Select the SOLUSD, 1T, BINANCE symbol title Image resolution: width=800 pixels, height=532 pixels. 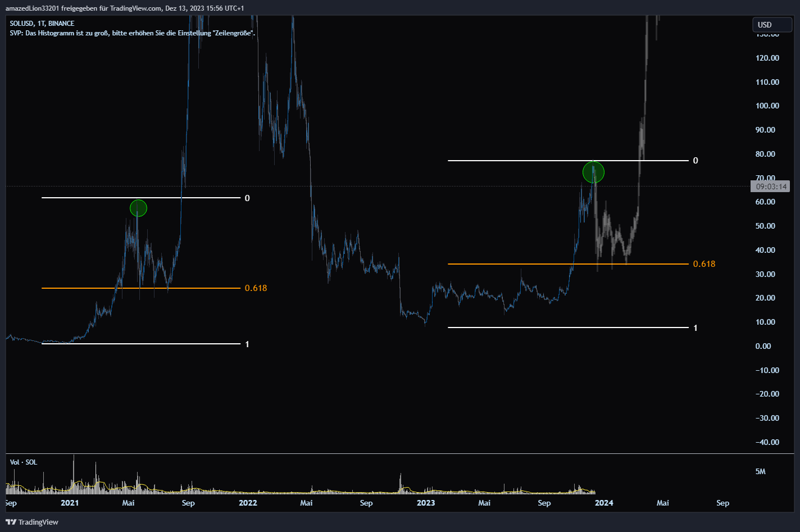tap(42, 24)
